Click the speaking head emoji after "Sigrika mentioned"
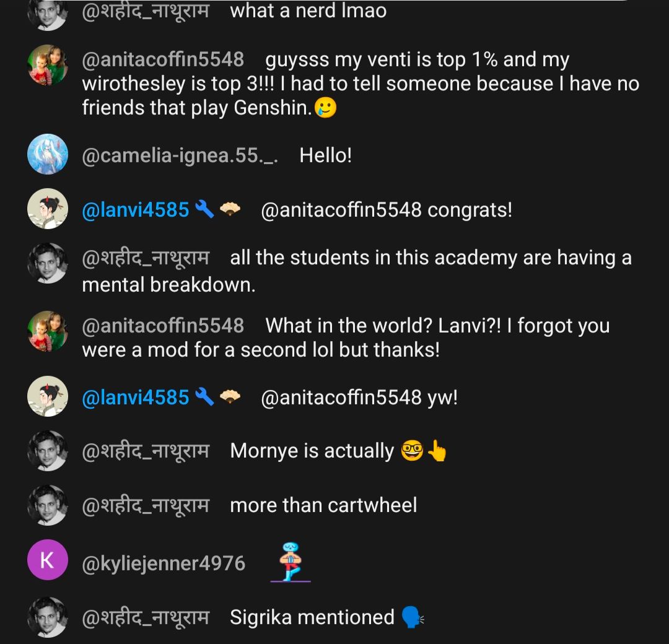The image size is (669, 644). (x=413, y=617)
